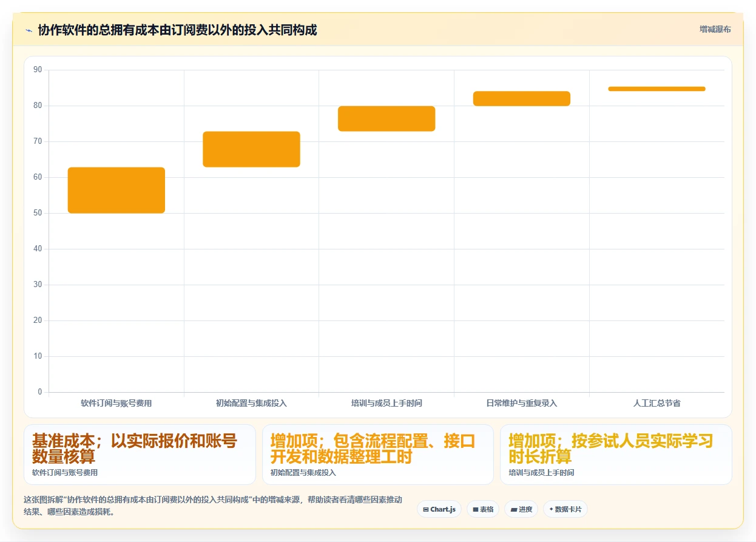Click x-axis label 软件订阅与账号费用
756x542 pixels.
coord(116,403)
